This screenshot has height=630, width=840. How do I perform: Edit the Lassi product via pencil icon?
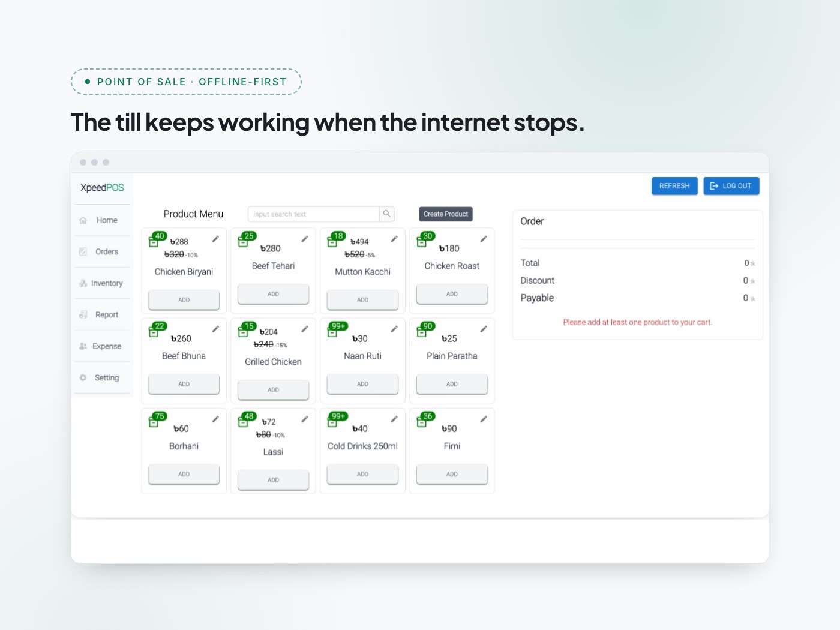(x=305, y=419)
